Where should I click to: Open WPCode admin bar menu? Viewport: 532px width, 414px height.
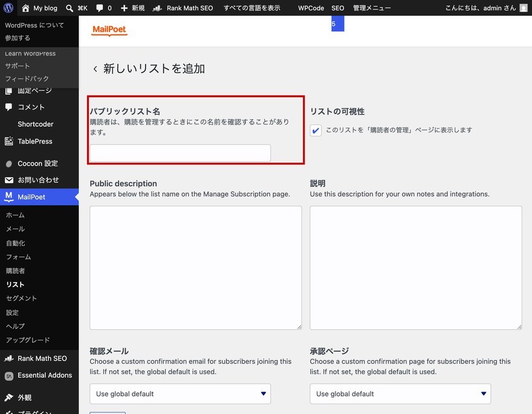(311, 8)
